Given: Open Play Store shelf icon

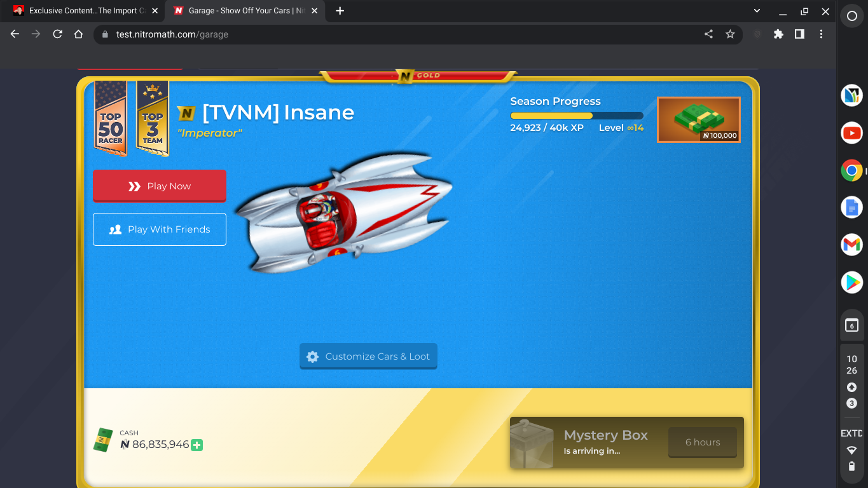Looking at the screenshot, I should pos(851,281).
